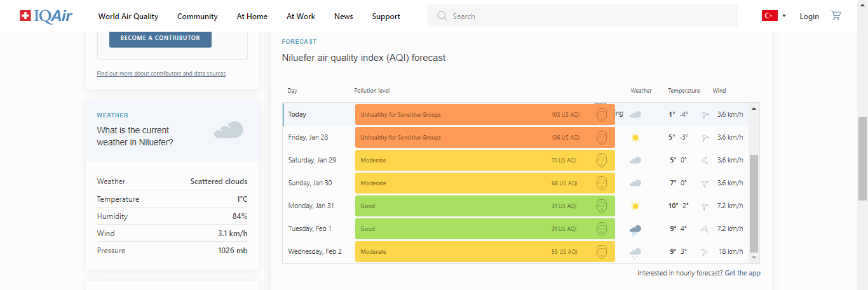The width and height of the screenshot is (868, 290).
Task: Click the rain cloud icon for Tuesday, Feb 1
Action: click(x=635, y=230)
